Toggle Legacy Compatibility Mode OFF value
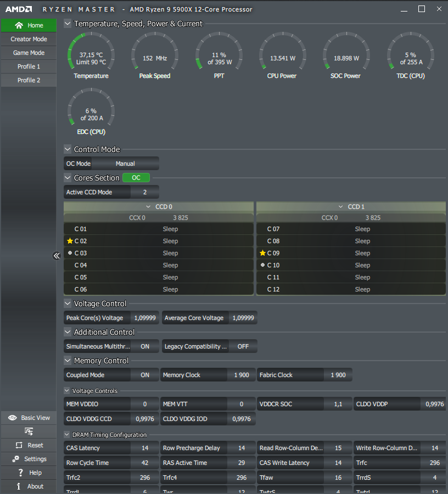448x494 pixels. [x=243, y=346]
